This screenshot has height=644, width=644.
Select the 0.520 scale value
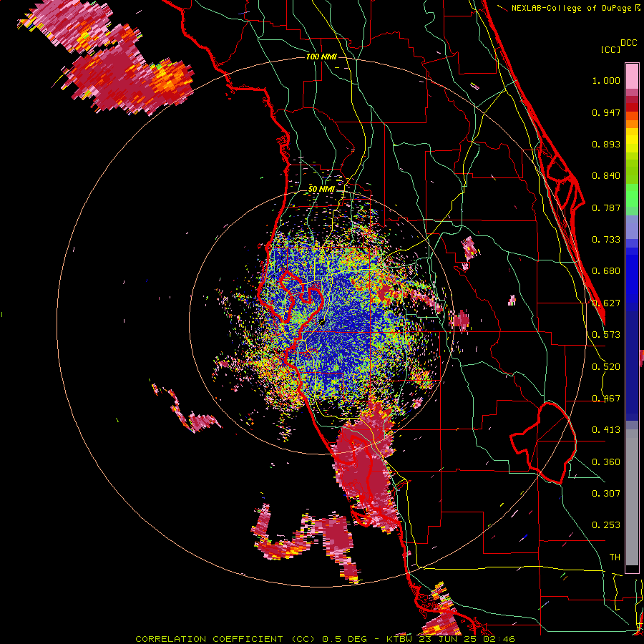click(606, 367)
